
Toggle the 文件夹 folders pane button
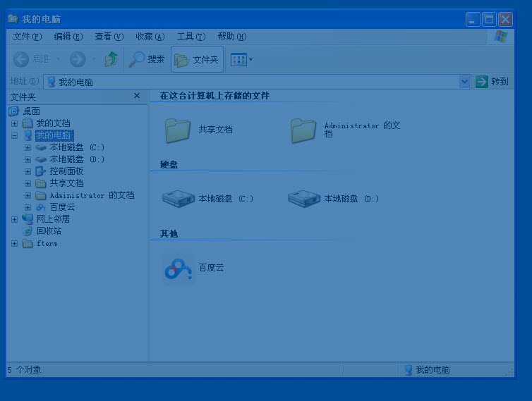tap(197, 60)
